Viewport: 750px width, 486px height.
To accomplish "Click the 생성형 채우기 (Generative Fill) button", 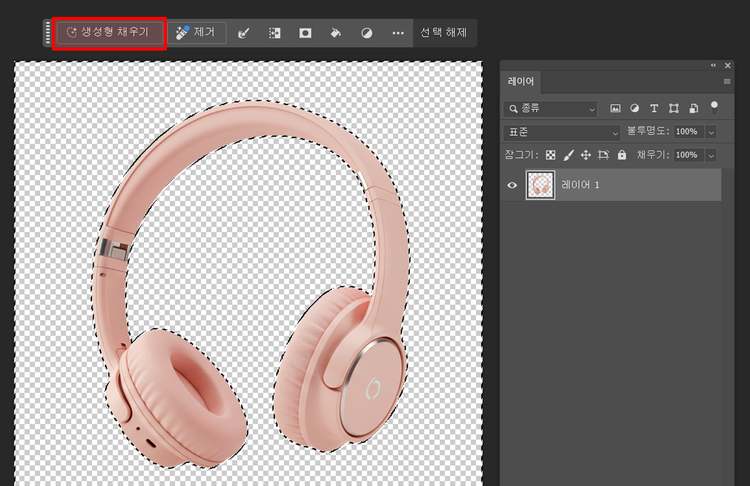I will (108, 33).
